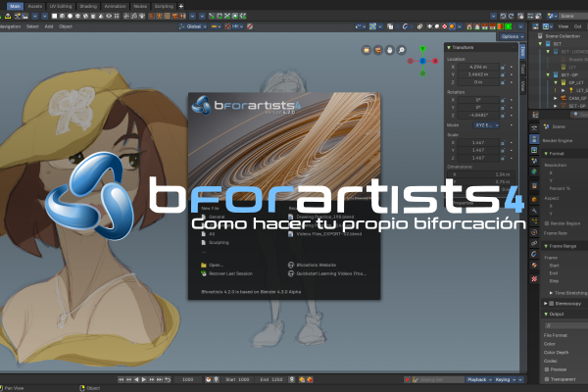Click the camera view navigation gizmo button
This screenshot has height=392, width=588.
378,50
